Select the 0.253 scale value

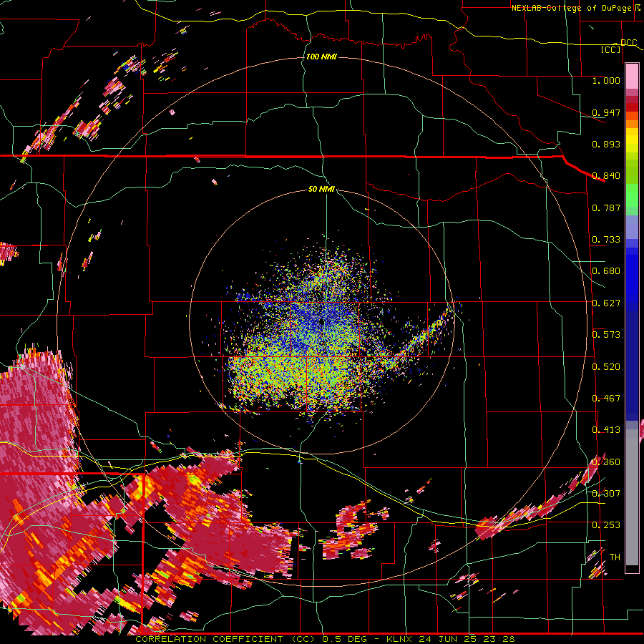(x=606, y=525)
